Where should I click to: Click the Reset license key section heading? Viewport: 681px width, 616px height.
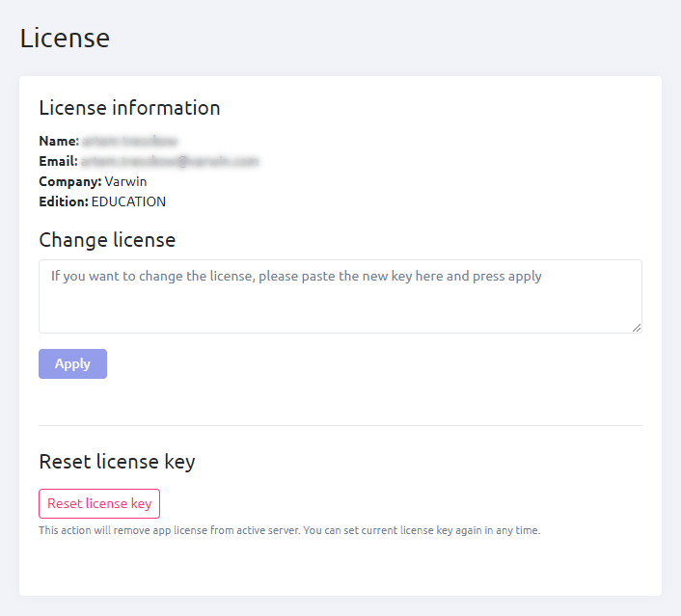click(x=117, y=462)
